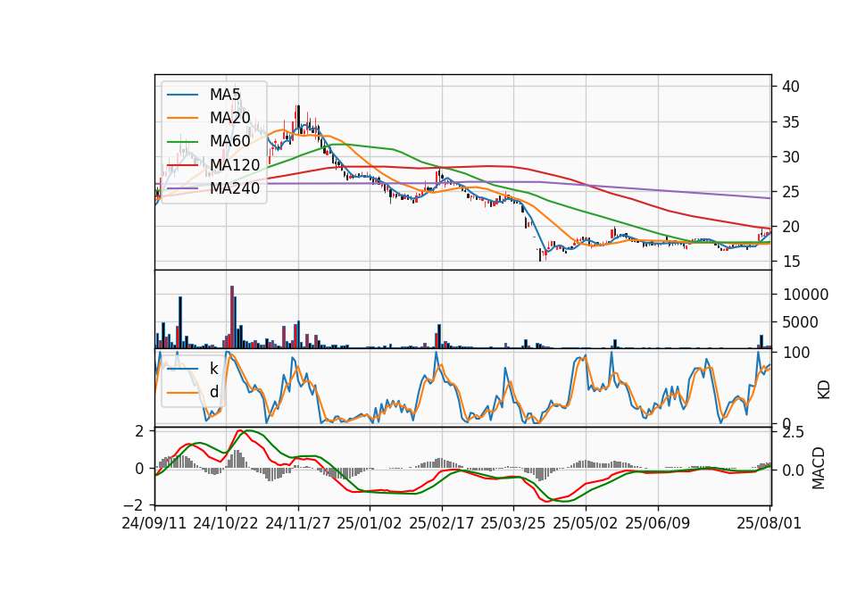Click volume axis value 5000

[x=800, y=322]
